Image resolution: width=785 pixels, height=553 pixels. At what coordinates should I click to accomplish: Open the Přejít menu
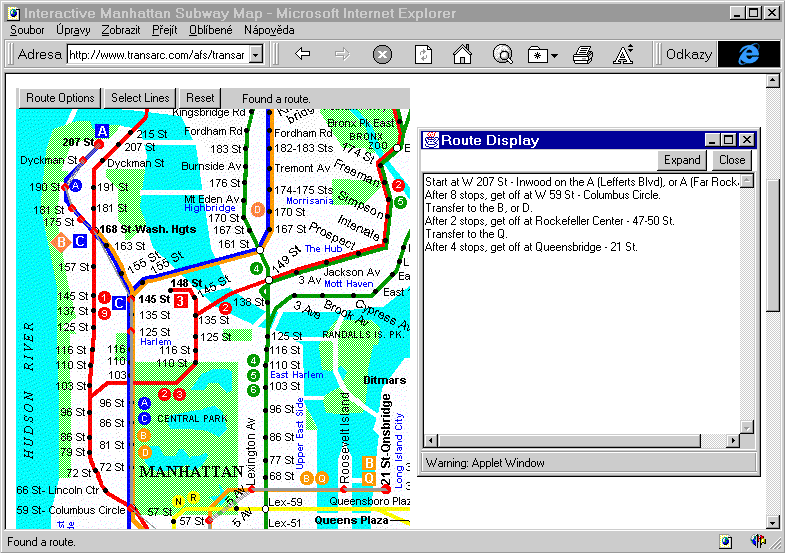pyautogui.click(x=165, y=30)
